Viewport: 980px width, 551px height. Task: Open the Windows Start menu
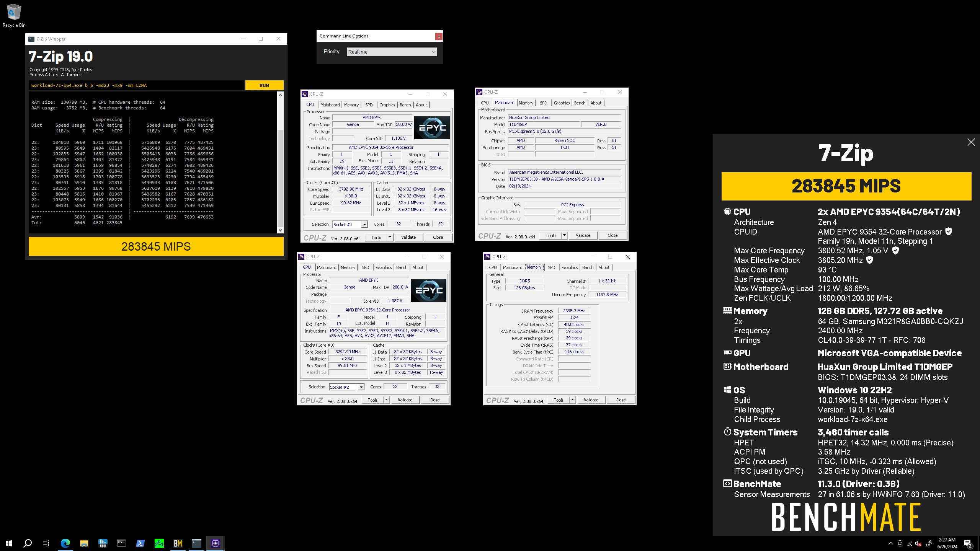tap(9, 543)
